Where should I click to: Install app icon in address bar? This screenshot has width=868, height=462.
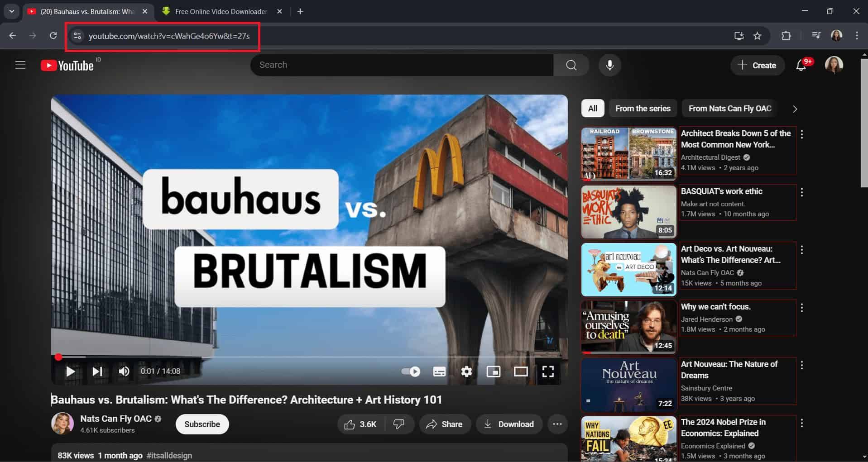[739, 36]
